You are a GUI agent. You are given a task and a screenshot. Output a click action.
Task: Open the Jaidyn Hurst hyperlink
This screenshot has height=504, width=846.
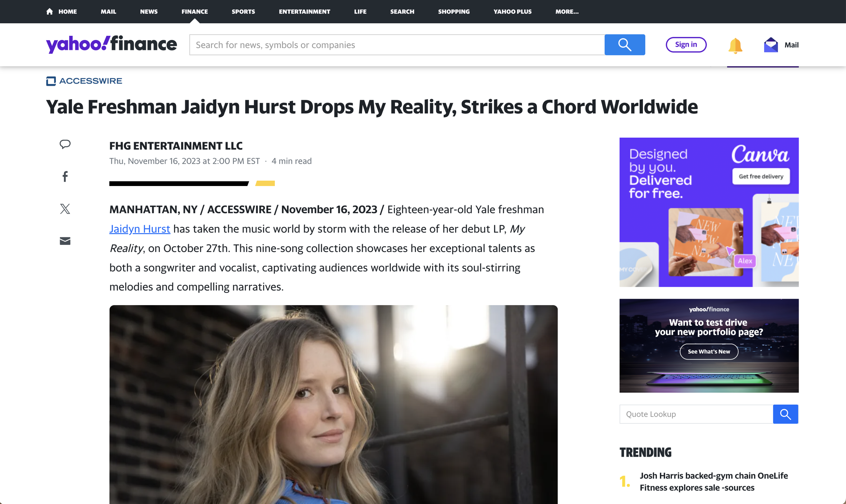(140, 229)
